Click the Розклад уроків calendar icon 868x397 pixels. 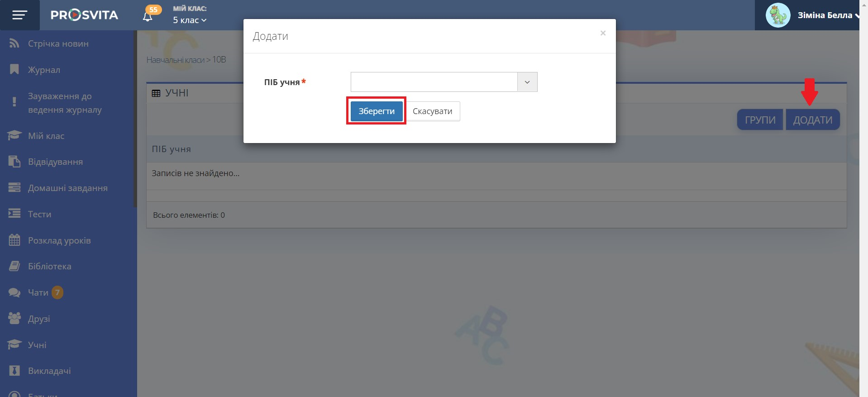pos(14,240)
